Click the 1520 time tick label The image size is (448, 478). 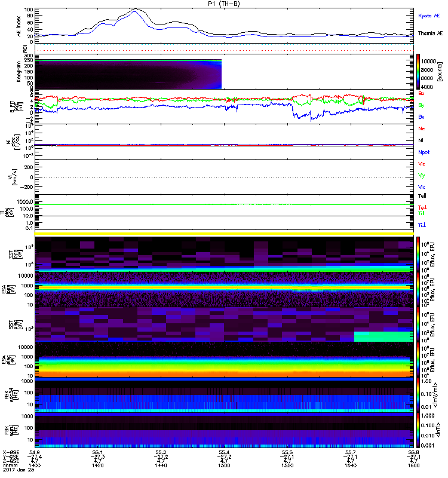287,465
